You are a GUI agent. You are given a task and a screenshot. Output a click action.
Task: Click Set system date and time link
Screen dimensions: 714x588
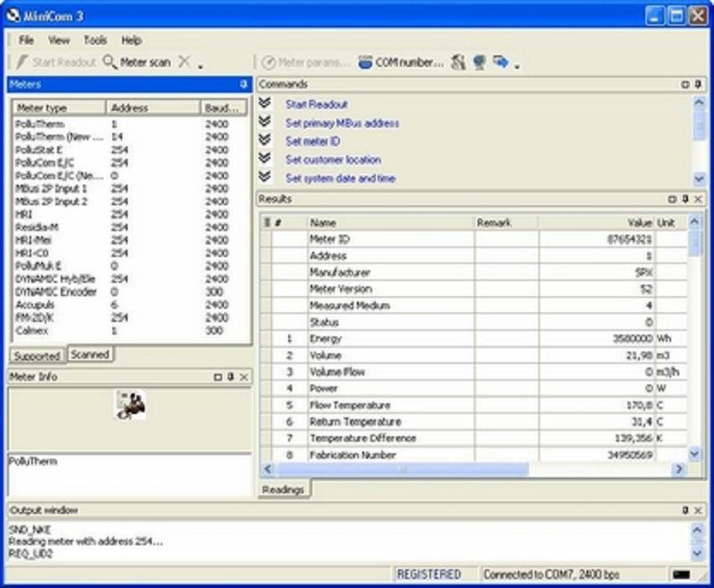[340, 178]
